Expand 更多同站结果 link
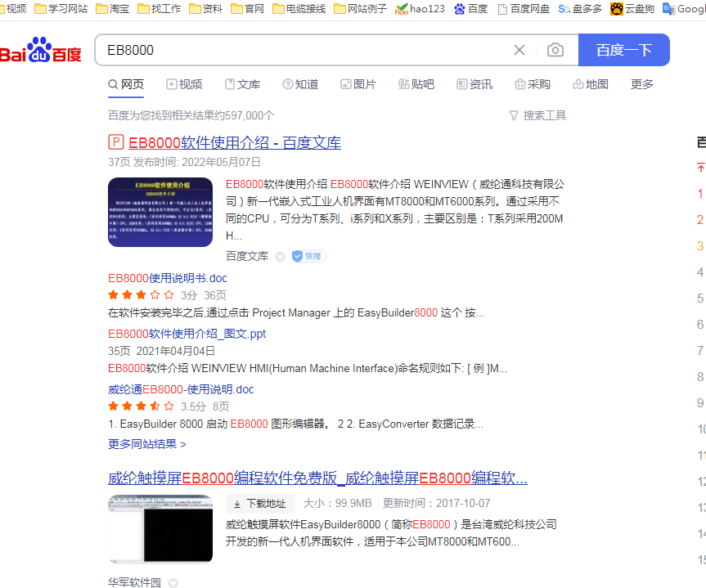 147,444
